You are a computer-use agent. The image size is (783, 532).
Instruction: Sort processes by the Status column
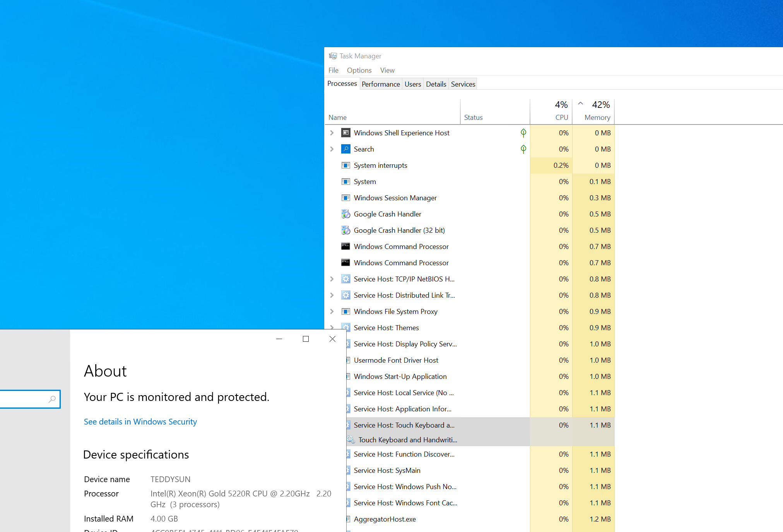[495, 112]
